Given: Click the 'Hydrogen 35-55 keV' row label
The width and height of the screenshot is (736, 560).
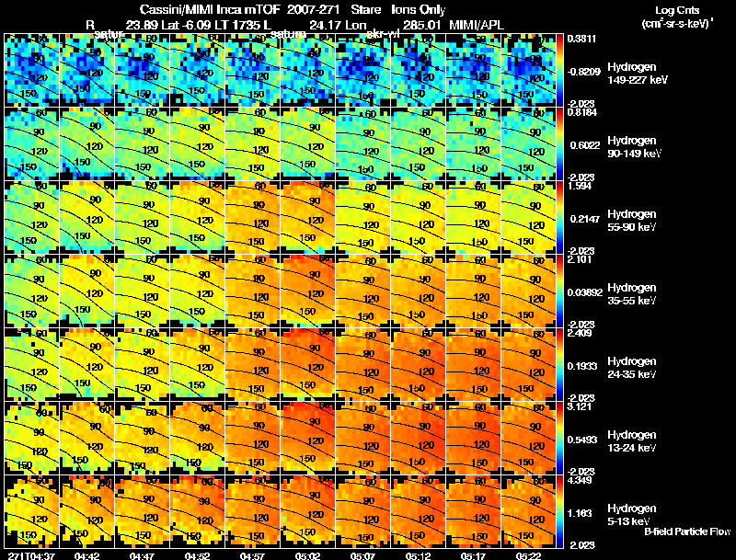Looking at the screenshot, I should (631, 294).
